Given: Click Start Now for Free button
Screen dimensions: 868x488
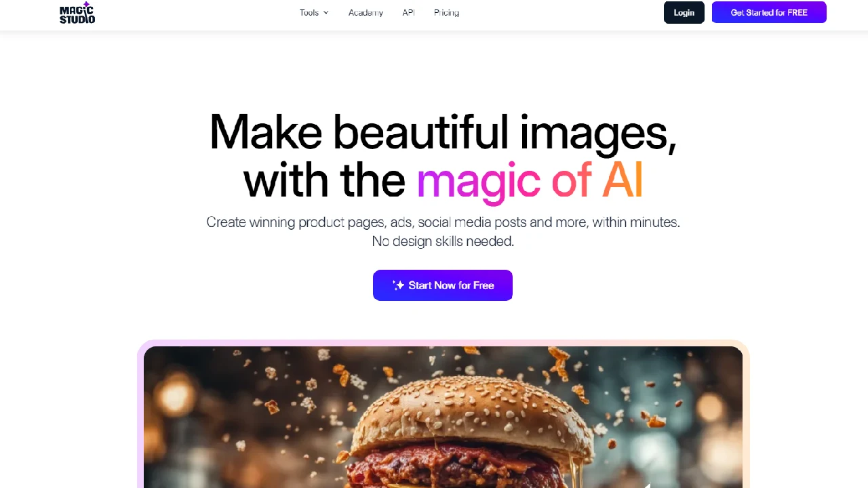Looking at the screenshot, I should pyautogui.click(x=443, y=285).
